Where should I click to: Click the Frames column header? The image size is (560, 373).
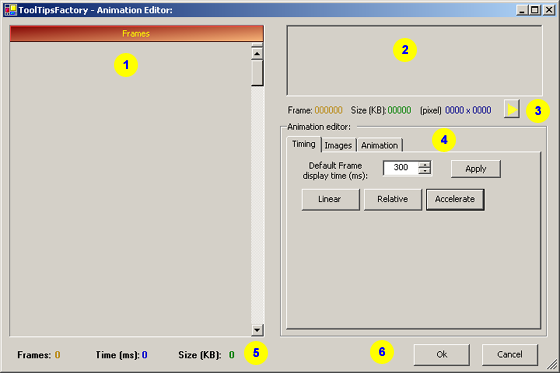click(137, 34)
